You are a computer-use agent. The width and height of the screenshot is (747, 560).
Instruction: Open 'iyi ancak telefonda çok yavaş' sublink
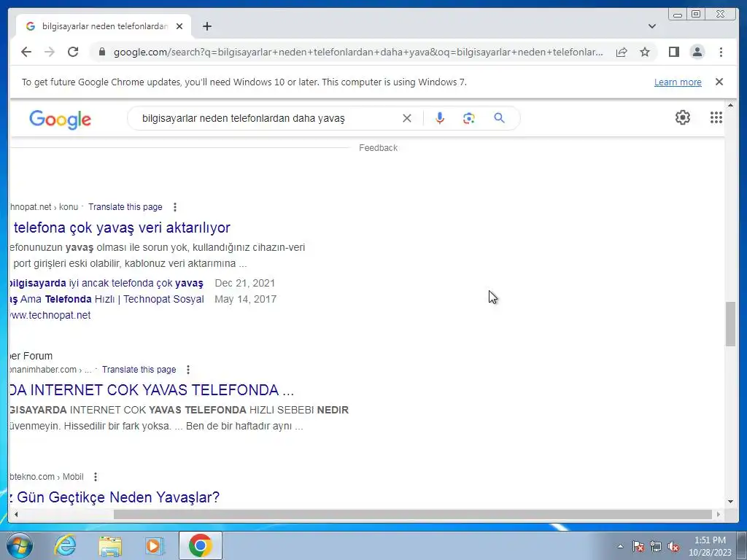click(x=107, y=284)
